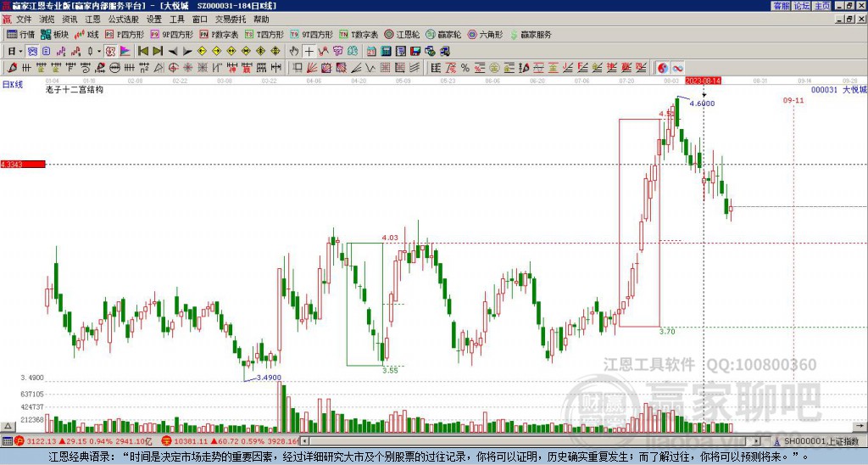Click the save floppy-disk icon
The height and width of the screenshot is (465, 868).
coord(415,52)
